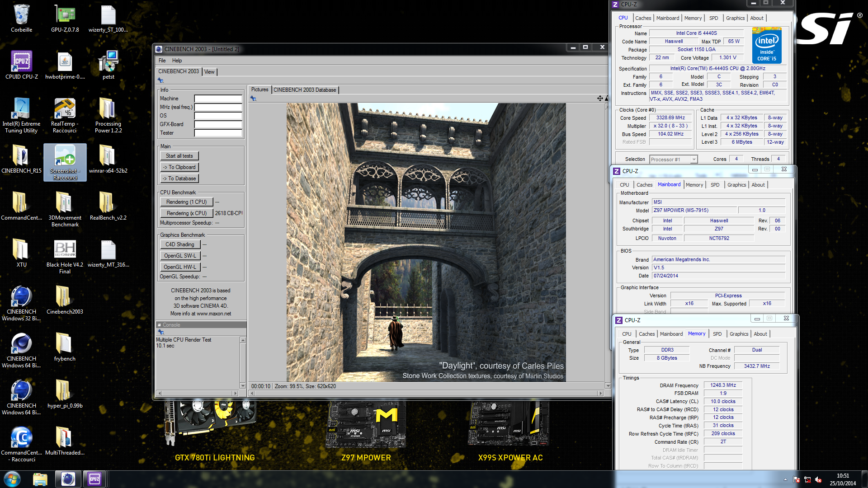This screenshot has width=868, height=488.
Task: Open the CPUID CPU-Z desktop shortcut
Action: coord(21,65)
